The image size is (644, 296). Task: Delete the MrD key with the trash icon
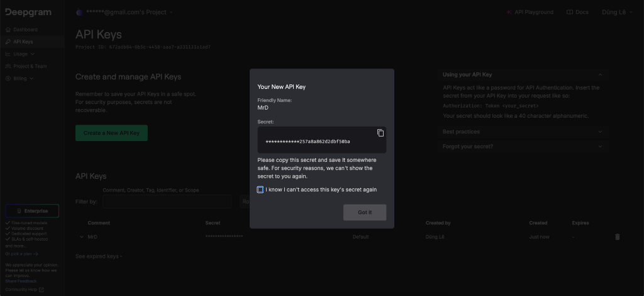[617, 237]
